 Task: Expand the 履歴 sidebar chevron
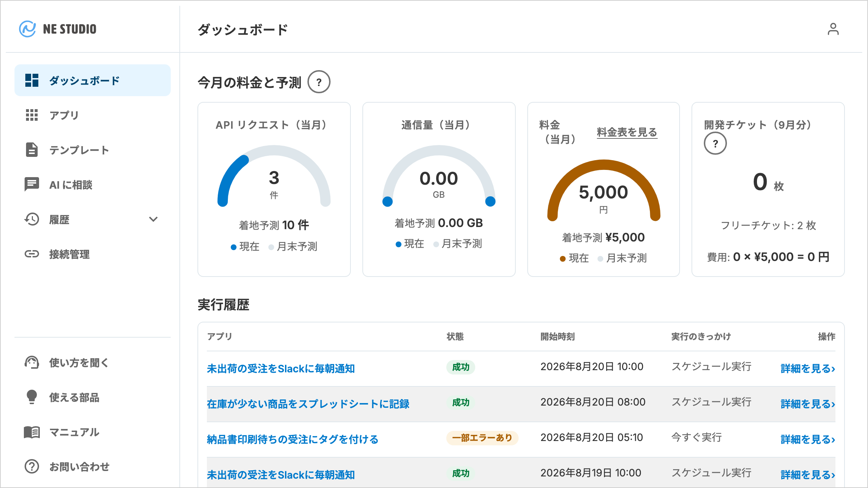(153, 219)
